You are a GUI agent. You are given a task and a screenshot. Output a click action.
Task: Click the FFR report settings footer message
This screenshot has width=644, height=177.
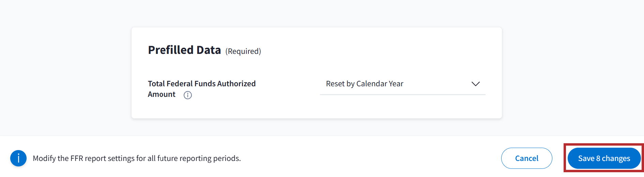coord(137,158)
